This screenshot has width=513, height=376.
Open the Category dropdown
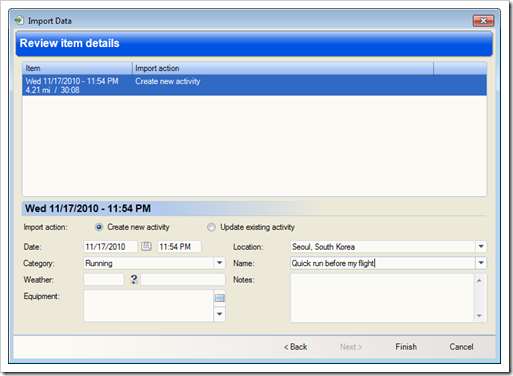pyautogui.click(x=219, y=263)
